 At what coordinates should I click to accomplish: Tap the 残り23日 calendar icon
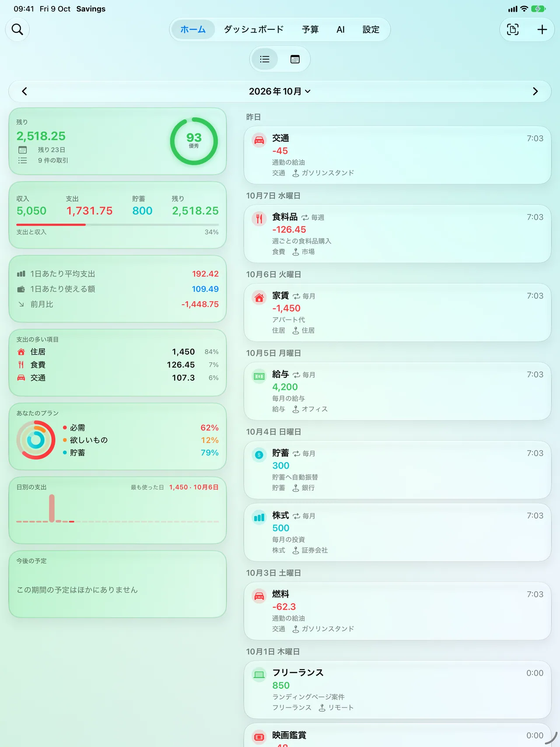click(22, 150)
